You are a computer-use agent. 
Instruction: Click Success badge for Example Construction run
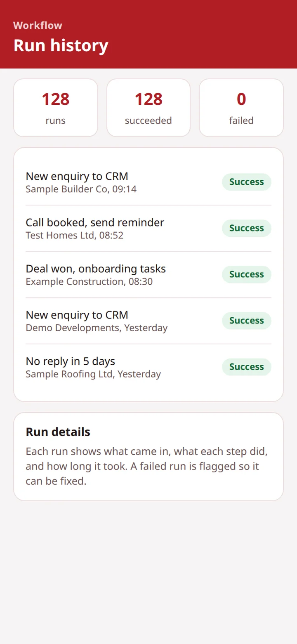(247, 274)
